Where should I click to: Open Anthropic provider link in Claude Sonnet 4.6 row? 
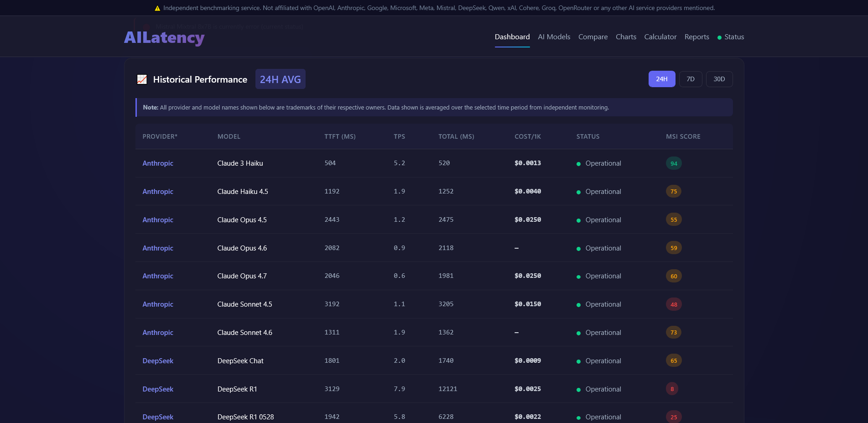pos(158,333)
